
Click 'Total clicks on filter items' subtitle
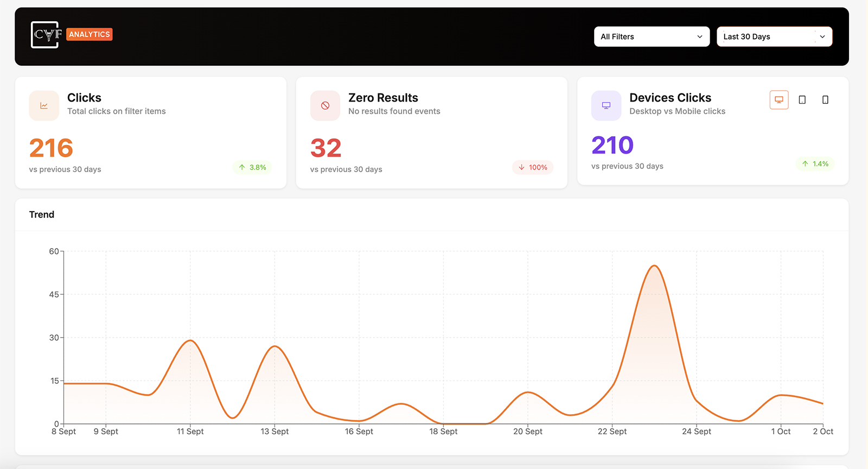117,111
